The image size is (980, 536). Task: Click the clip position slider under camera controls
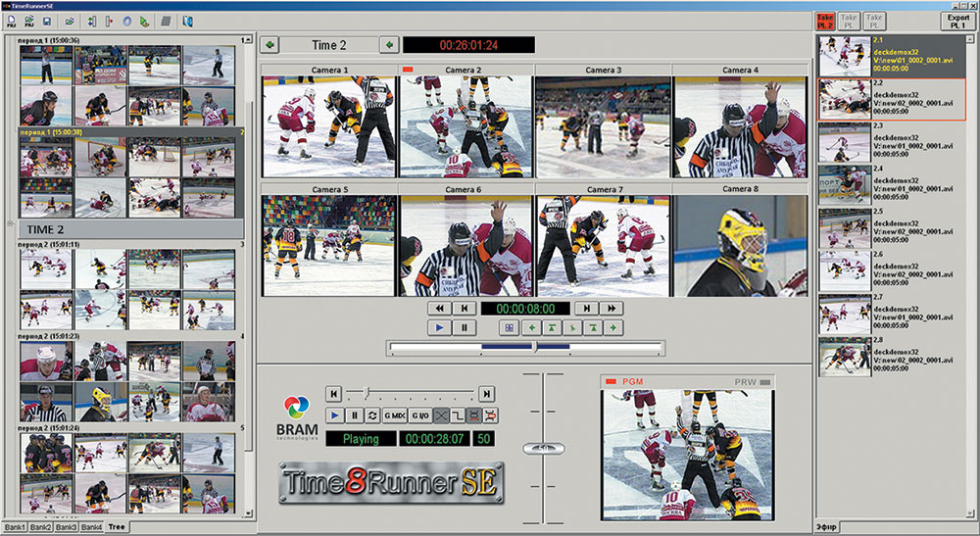(525, 347)
